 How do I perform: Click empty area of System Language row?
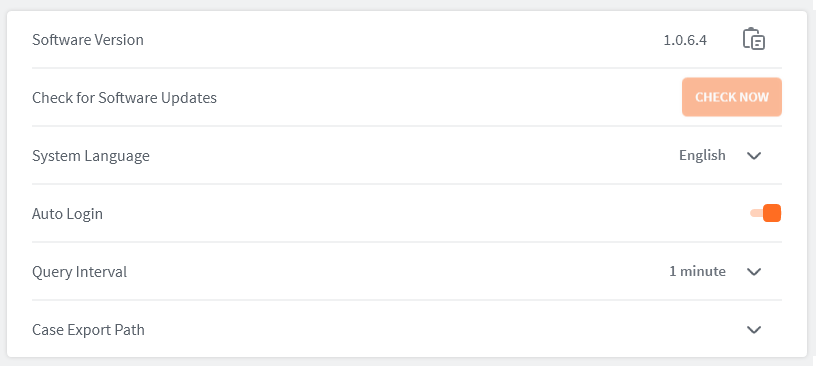(x=411, y=156)
